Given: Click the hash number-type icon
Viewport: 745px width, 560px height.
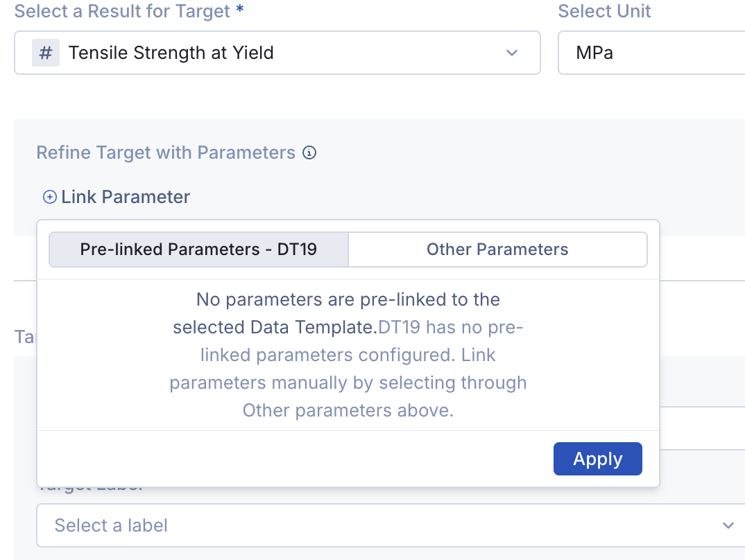Looking at the screenshot, I should pos(46,53).
